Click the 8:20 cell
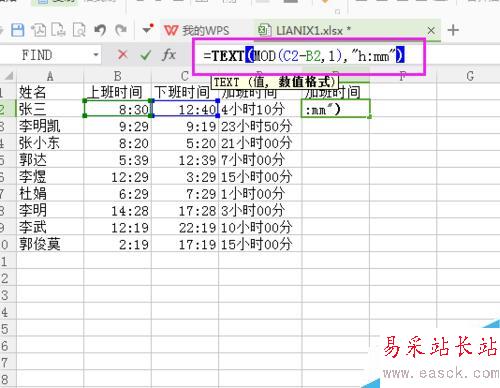The image size is (500, 388). coord(117,143)
